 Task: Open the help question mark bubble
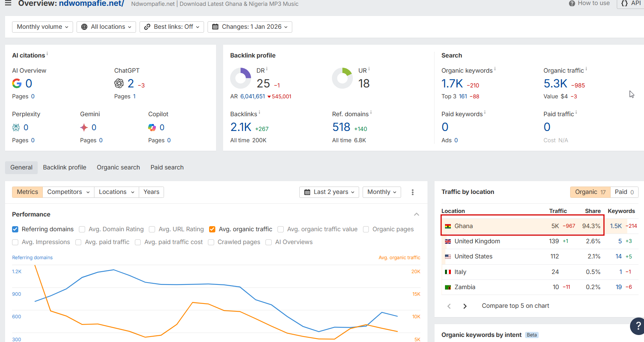pos(637,326)
